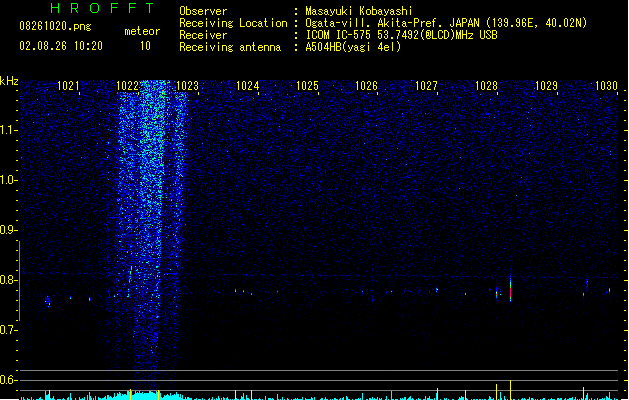Click the HROFFT title text
The width and height of the screenshot is (629, 400).
click(102, 8)
